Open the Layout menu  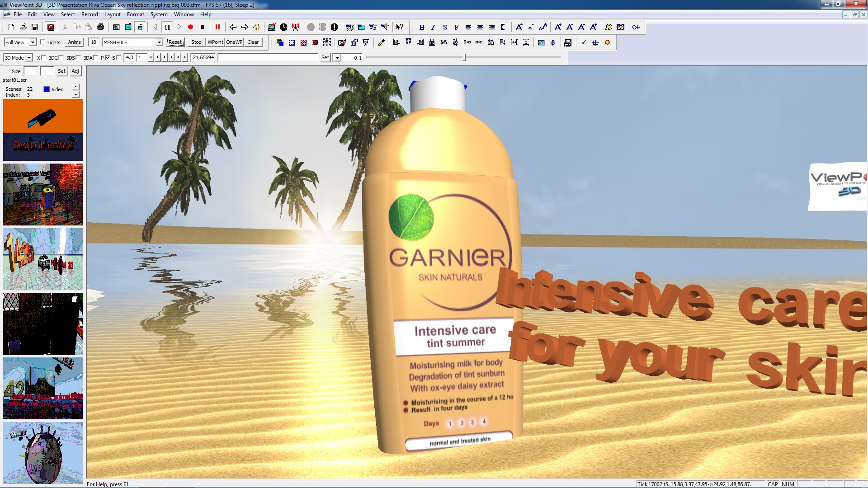(112, 14)
